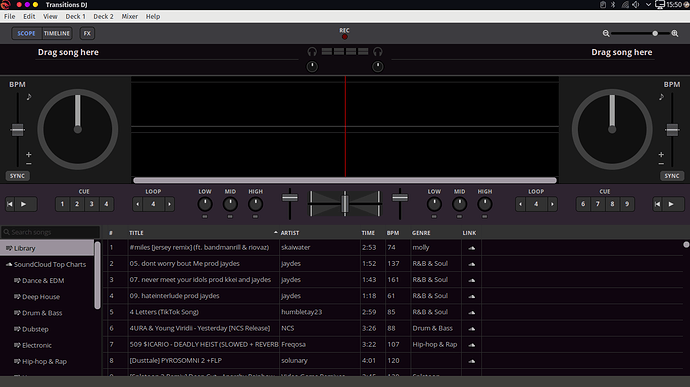Screen dimensions: 690x387
Task: Select Library in sidebar
Action: [47, 248]
